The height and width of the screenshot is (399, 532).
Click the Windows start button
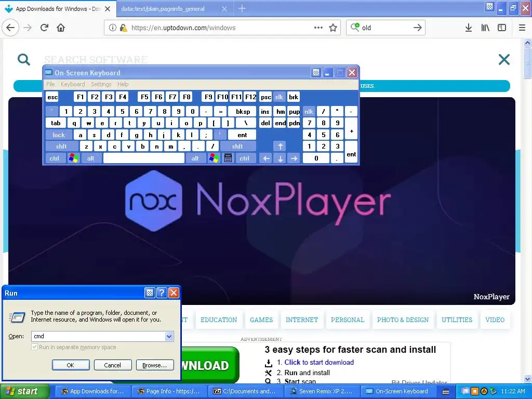click(x=24, y=391)
